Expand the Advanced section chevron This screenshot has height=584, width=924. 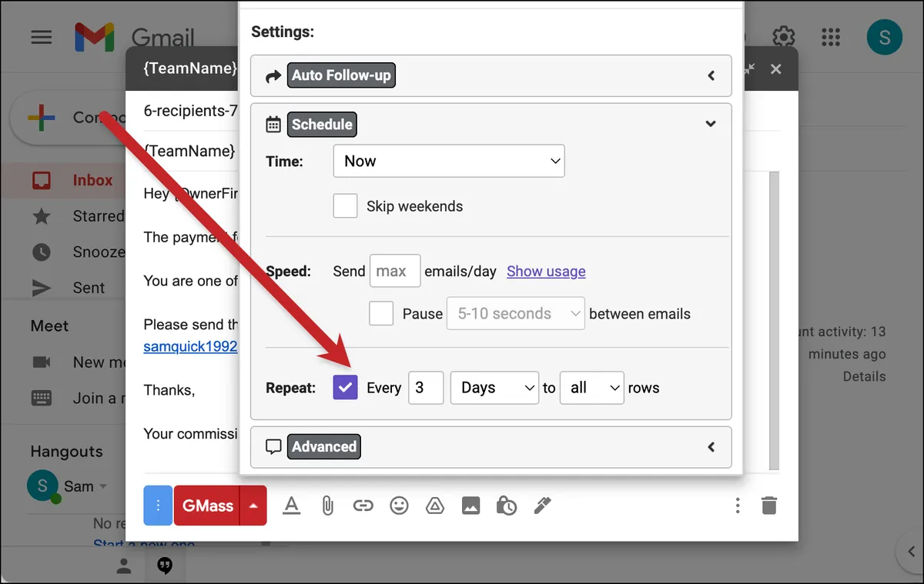(711, 446)
